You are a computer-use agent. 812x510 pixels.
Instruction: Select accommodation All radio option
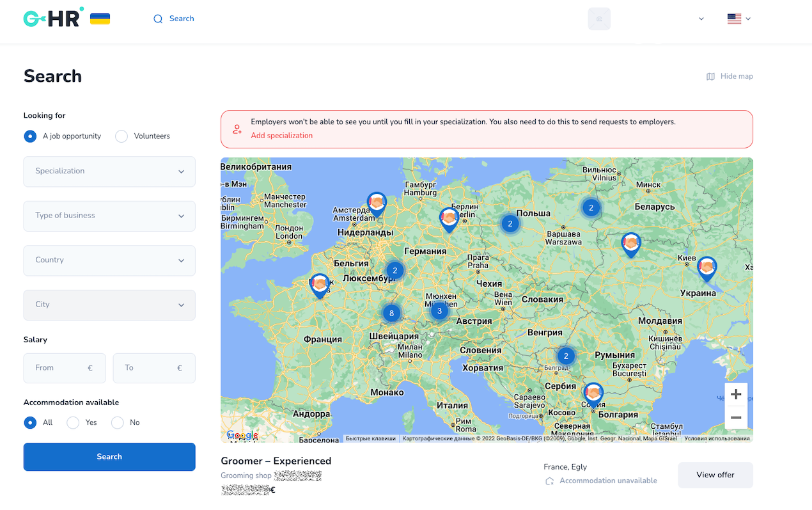pyautogui.click(x=30, y=423)
